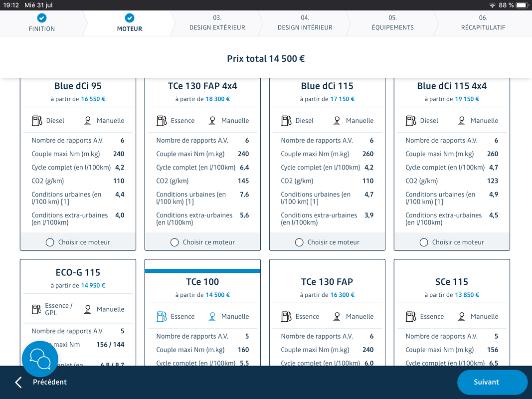
Task: Tap Nombre de rapports row in SCe 115 card
Action: point(452,336)
